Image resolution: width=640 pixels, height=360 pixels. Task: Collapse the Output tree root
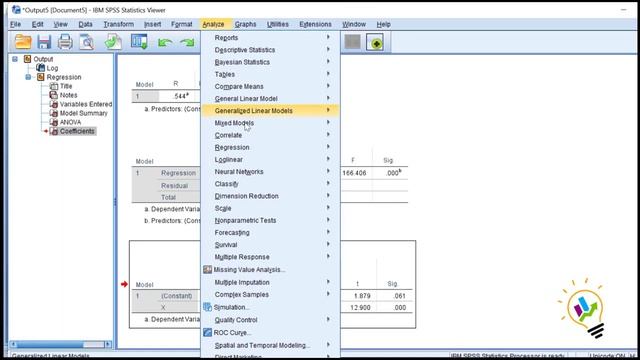point(15,59)
